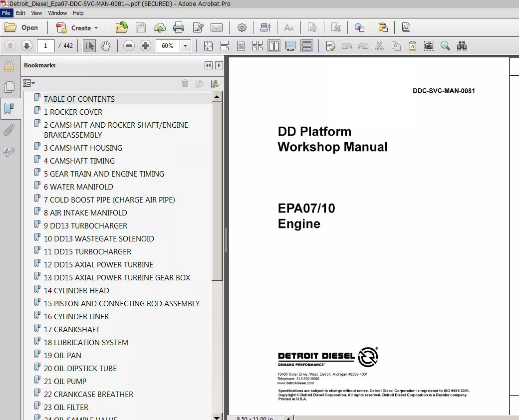
Task: Click the spell check ABC icon
Action: [330, 46]
